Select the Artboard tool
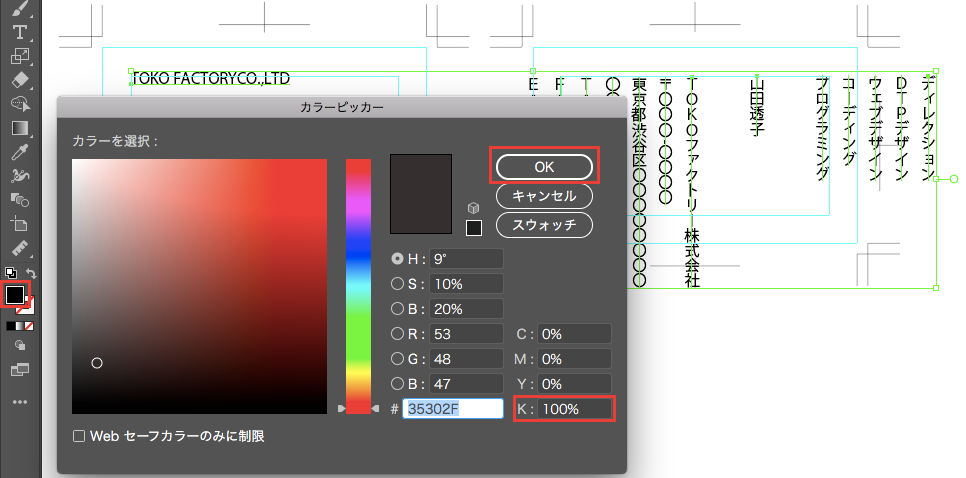Viewport: 966px width, 478px height. pyautogui.click(x=19, y=224)
